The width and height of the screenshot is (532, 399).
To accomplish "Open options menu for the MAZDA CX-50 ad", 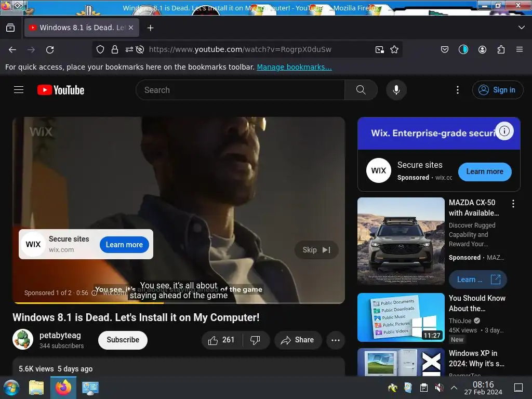I will click(x=513, y=204).
